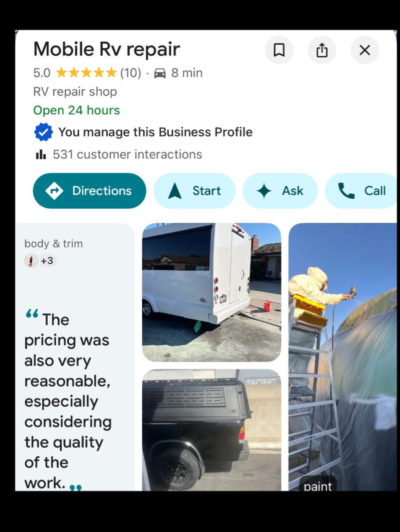
Task: Click the bar chart insights icon
Action: coord(40,155)
